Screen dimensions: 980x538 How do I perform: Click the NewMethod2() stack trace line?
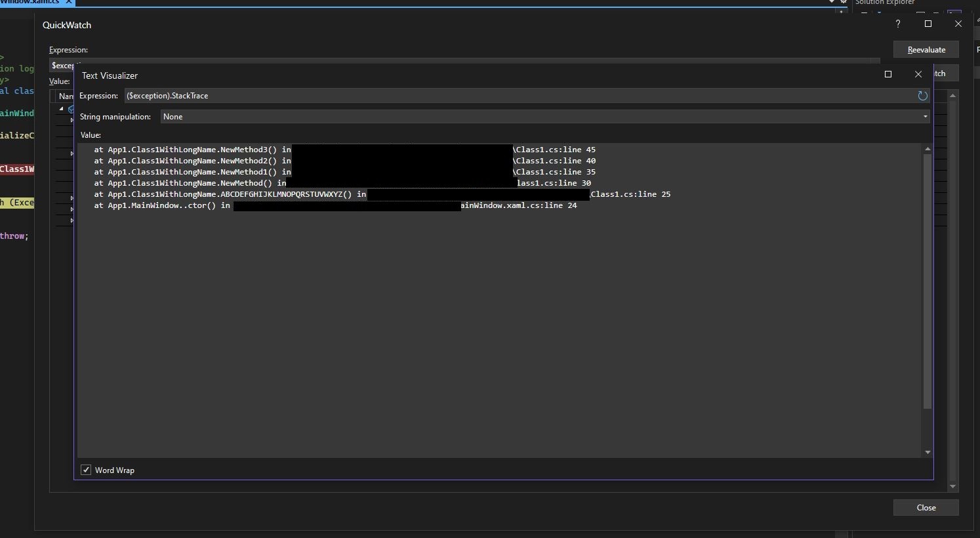point(344,161)
